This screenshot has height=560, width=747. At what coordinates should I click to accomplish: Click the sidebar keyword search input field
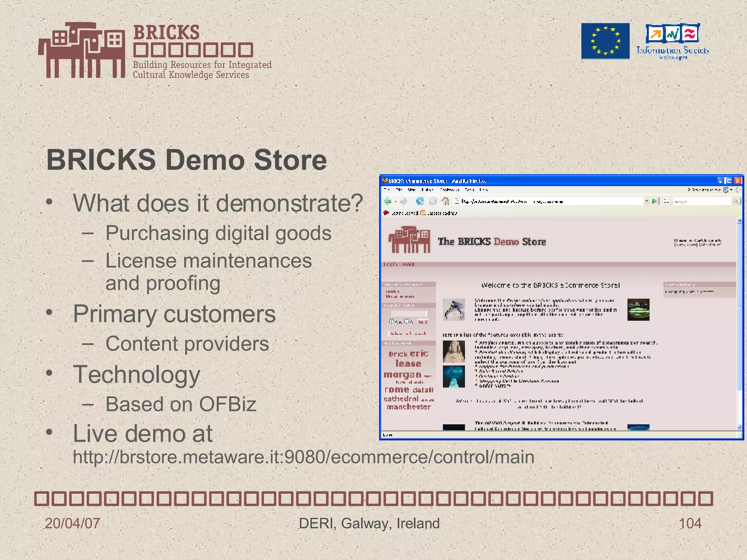click(x=409, y=313)
